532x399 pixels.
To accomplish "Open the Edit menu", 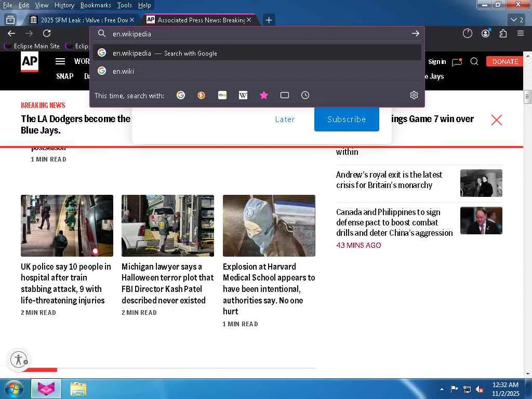I will (x=24, y=5).
